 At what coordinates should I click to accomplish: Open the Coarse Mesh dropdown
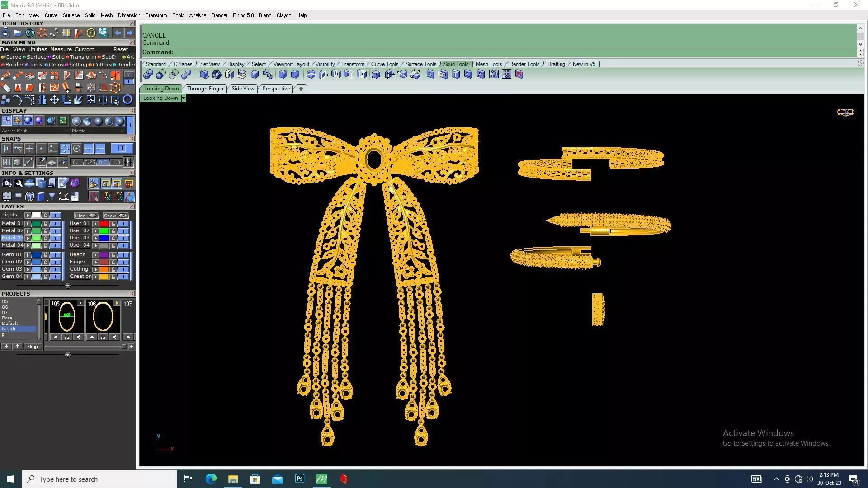pyautogui.click(x=35, y=131)
